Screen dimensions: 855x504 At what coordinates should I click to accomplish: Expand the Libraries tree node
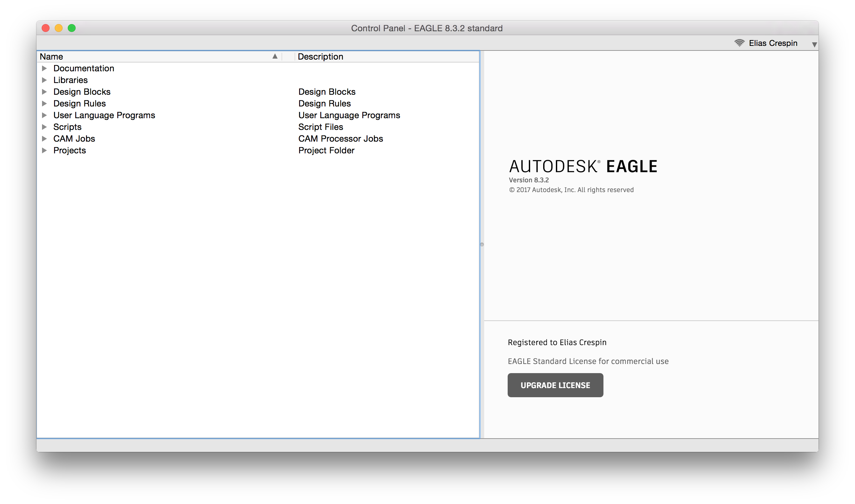(x=45, y=80)
